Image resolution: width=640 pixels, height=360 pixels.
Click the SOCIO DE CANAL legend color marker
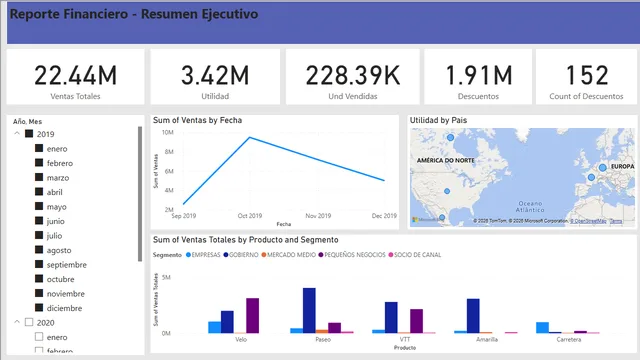click(x=391, y=255)
